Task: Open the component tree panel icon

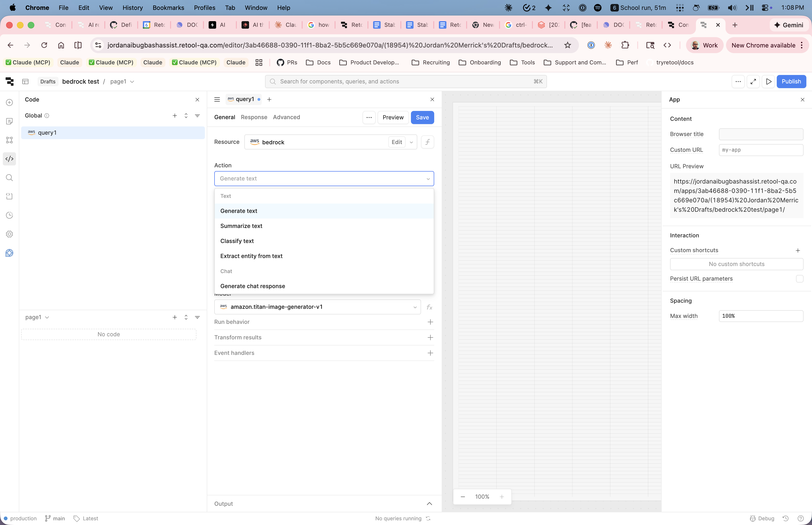Action: pos(9,140)
